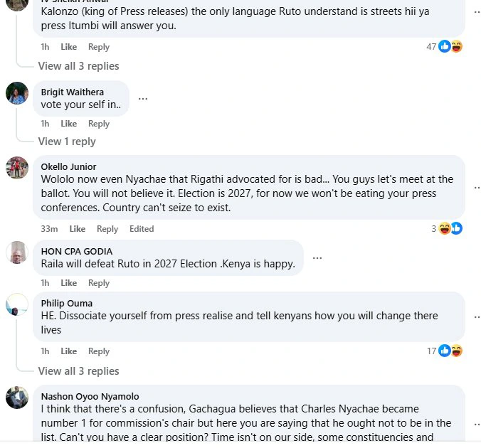
Task: Like Okello Junior's comment
Action: (78, 229)
